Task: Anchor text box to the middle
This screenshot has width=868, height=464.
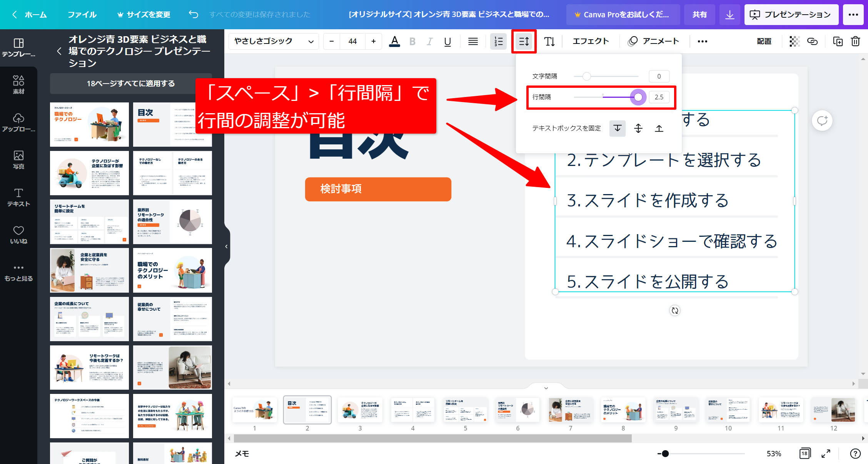Action: (638, 128)
